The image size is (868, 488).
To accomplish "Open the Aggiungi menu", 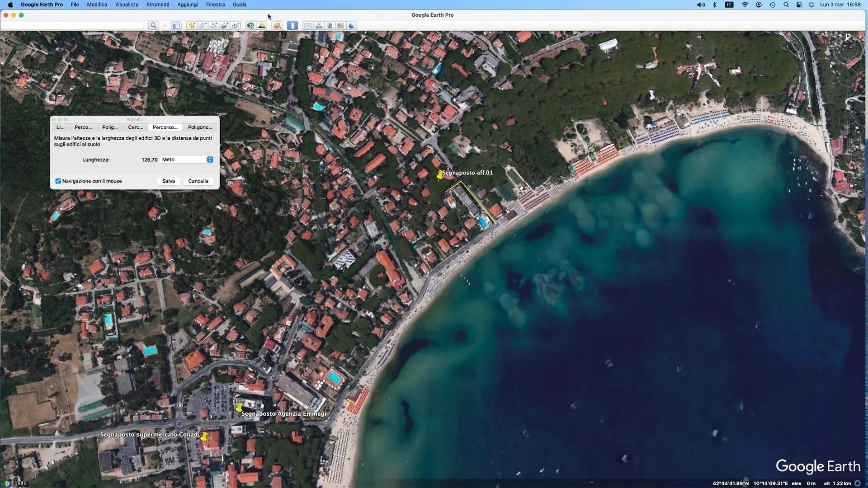I will pyautogui.click(x=188, y=5).
